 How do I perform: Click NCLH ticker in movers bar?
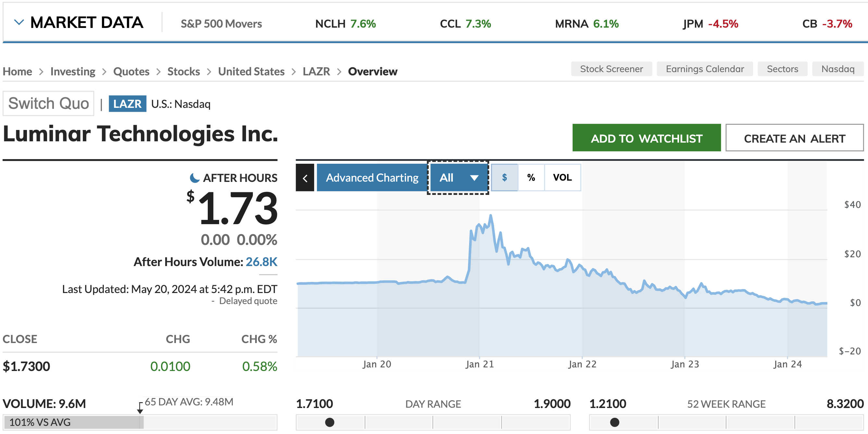330,24
